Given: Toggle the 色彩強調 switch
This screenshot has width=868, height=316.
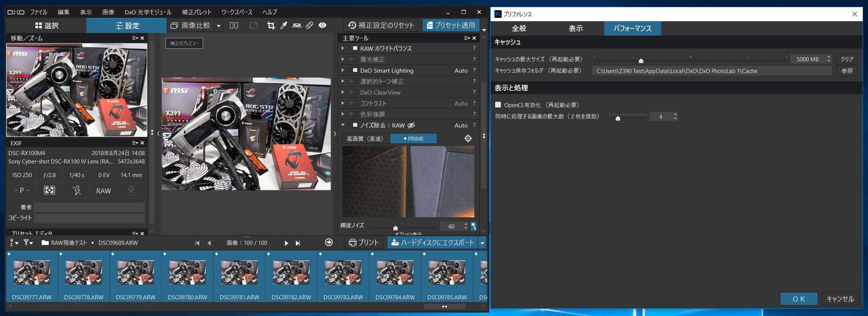Looking at the screenshot, I should pyautogui.click(x=353, y=114).
